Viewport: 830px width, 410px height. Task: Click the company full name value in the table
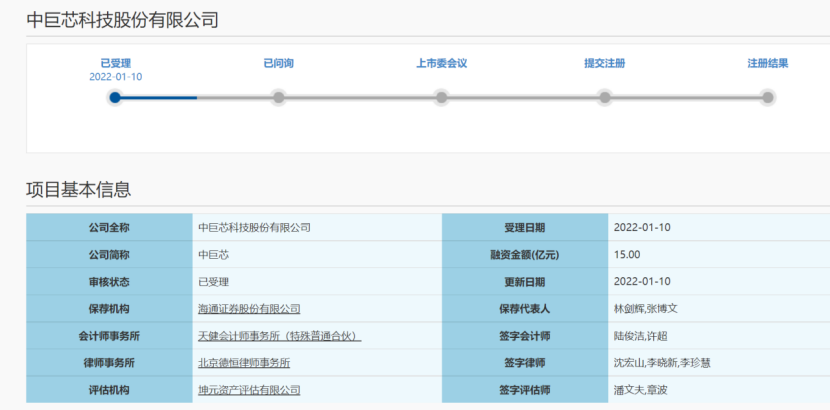[254, 227]
